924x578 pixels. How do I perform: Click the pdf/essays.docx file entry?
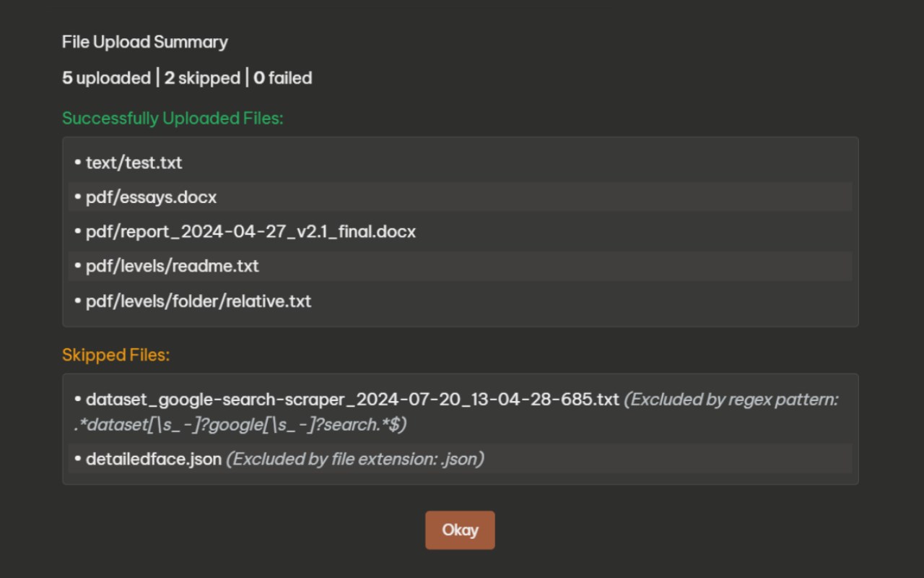[x=151, y=197]
